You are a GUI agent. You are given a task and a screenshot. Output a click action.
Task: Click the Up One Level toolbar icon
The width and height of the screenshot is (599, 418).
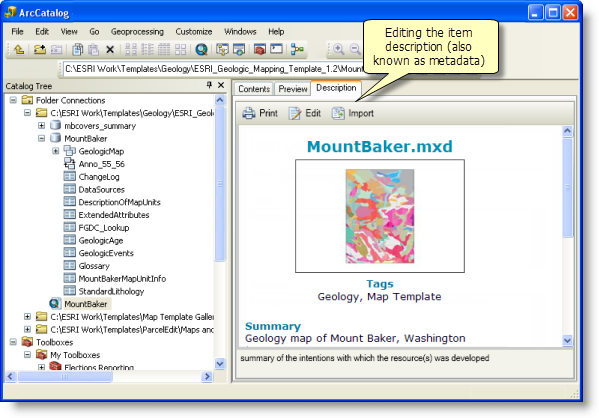pos(19,49)
